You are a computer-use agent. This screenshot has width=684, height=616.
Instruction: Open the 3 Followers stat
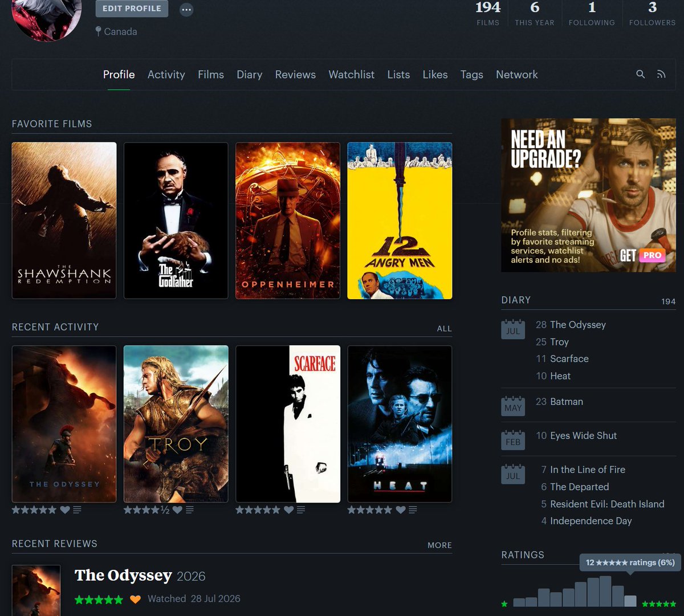(653, 13)
